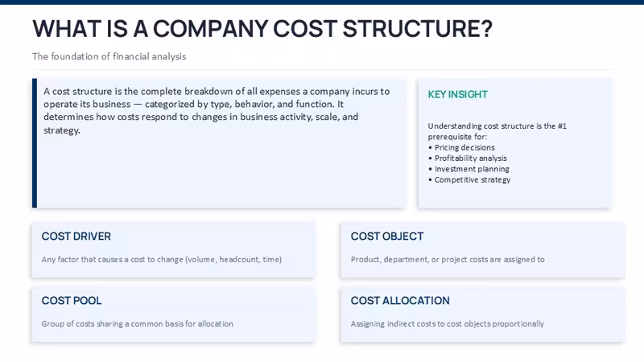Click the cost allocation description text

(448, 323)
